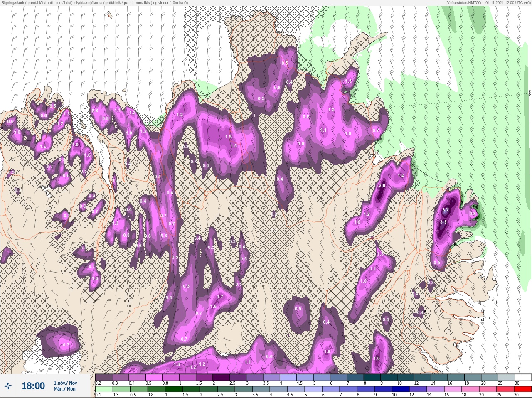This screenshot has width=532, height=398.
Task: Click the "4.5" label under the upper legend row
Action: (x=299, y=383)
